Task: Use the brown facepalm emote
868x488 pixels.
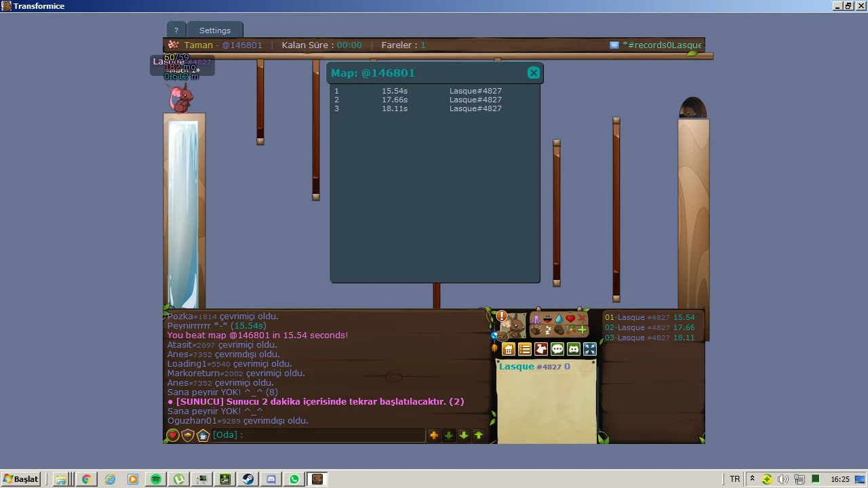Action: click(x=559, y=330)
